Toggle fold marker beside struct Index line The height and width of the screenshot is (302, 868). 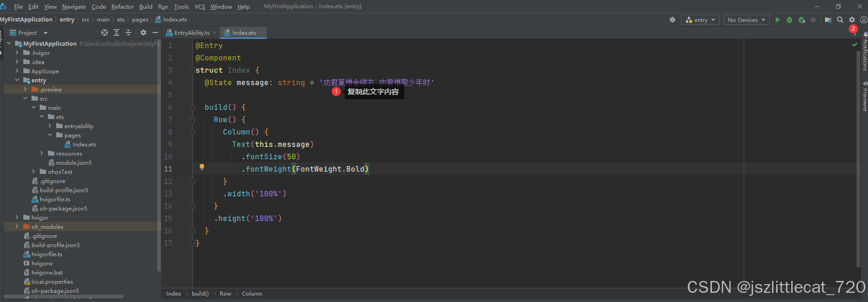tap(192, 70)
